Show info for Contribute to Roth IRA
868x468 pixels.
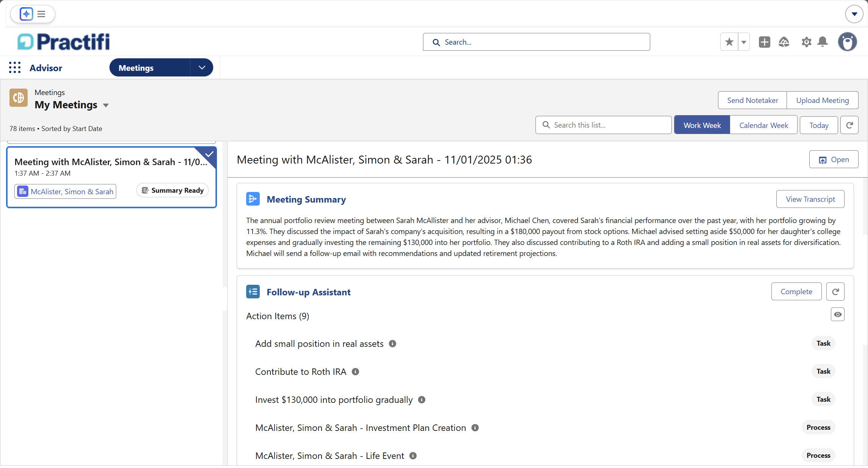pyautogui.click(x=355, y=372)
